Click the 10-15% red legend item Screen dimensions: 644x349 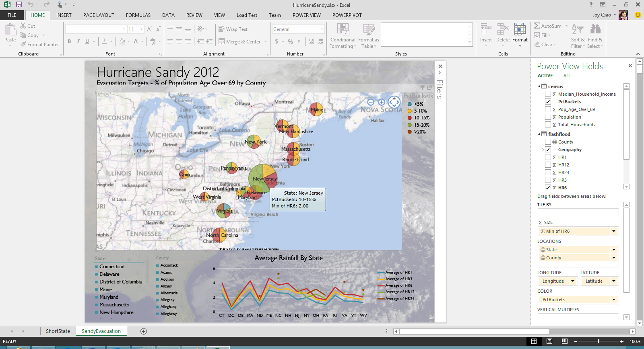[419, 118]
